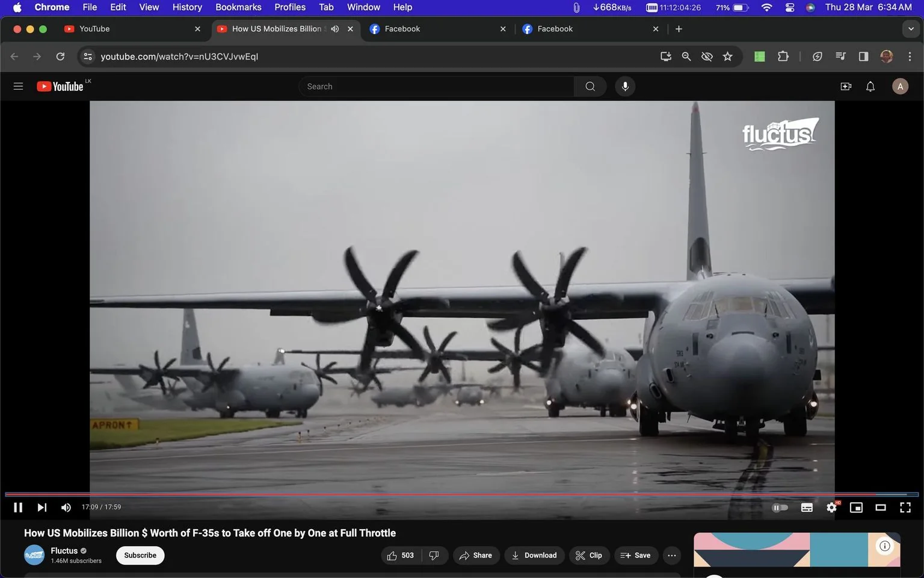
Task: Focus the YouTube search field
Action: [x=436, y=86]
